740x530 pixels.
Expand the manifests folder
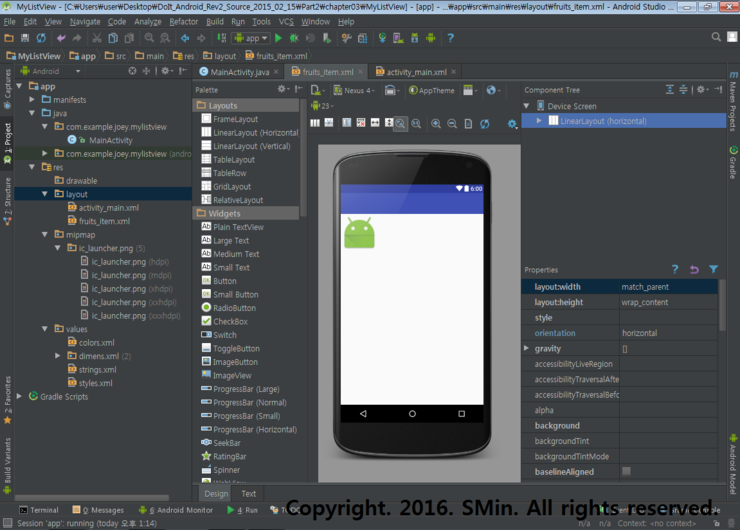coord(32,100)
